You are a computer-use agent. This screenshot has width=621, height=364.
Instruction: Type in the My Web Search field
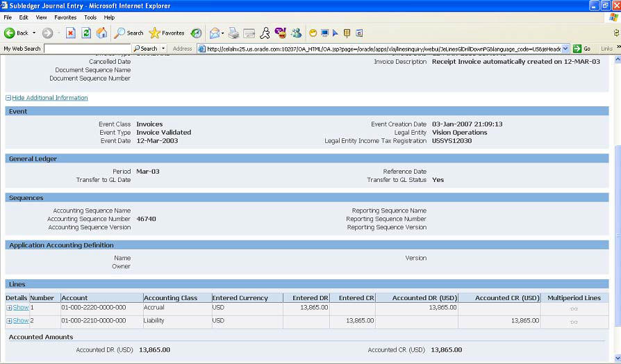(87, 49)
